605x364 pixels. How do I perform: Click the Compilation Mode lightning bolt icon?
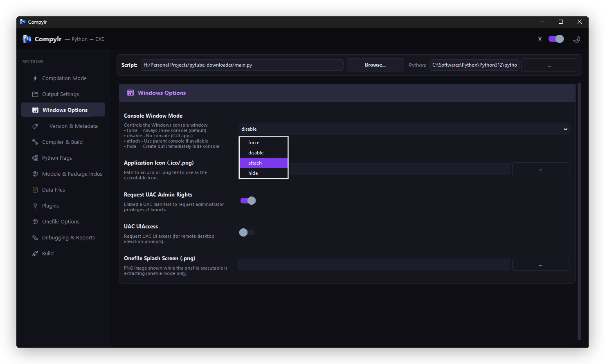(x=35, y=78)
